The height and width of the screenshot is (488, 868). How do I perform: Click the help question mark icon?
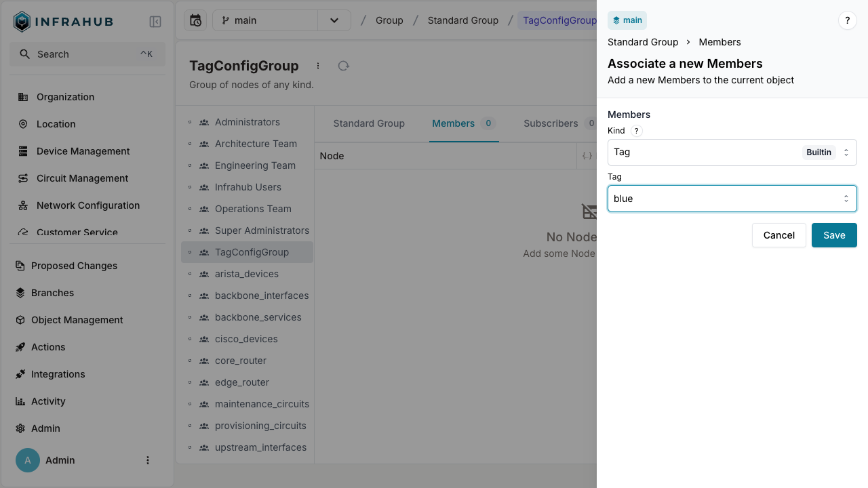pyautogui.click(x=847, y=20)
